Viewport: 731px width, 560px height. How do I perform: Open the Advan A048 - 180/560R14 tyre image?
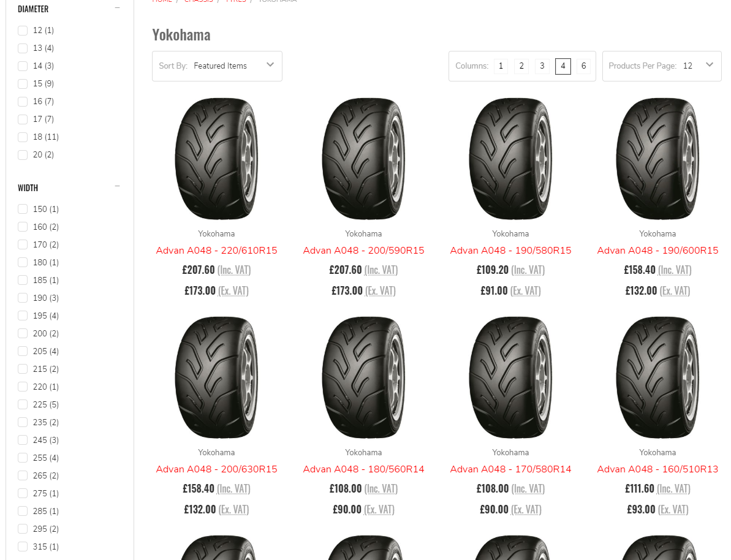click(x=363, y=378)
